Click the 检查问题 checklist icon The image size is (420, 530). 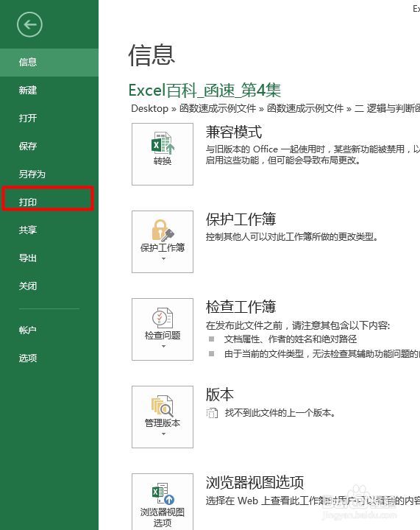click(163, 318)
